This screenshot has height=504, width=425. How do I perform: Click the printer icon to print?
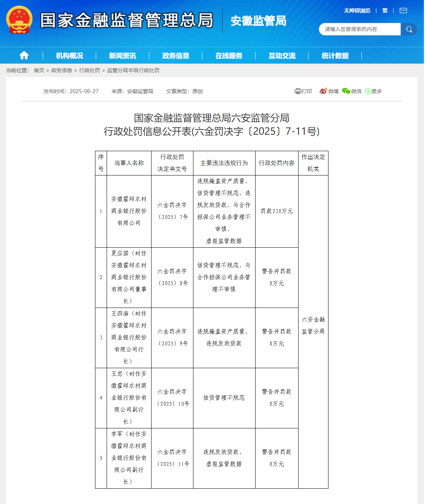pyautogui.click(x=298, y=91)
